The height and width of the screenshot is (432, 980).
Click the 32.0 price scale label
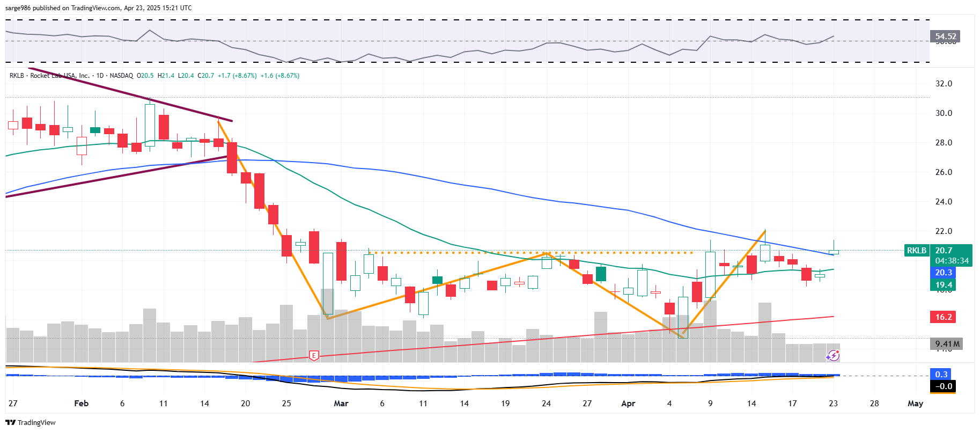(944, 84)
